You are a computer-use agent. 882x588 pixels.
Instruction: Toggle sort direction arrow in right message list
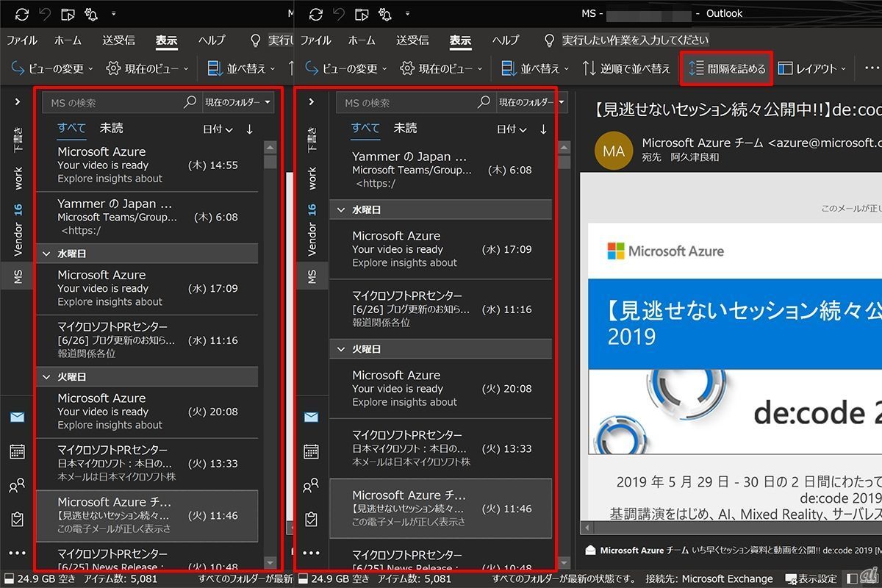[543, 129]
